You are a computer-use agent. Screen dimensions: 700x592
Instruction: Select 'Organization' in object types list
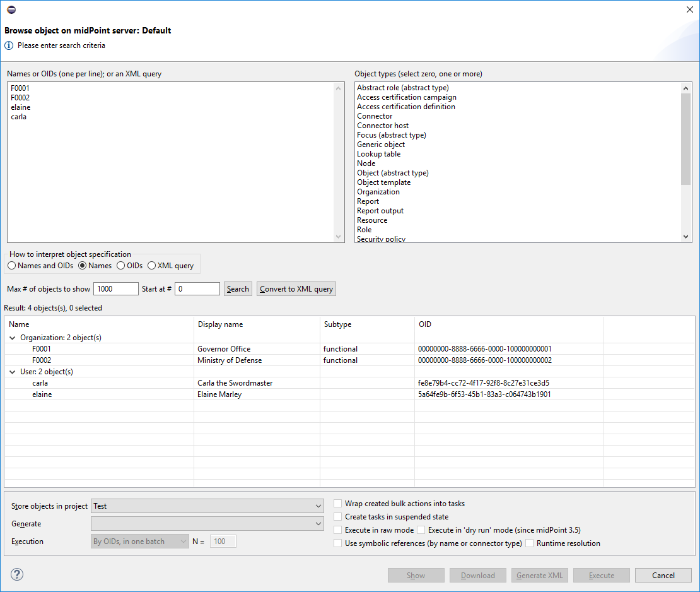[378, 192]
